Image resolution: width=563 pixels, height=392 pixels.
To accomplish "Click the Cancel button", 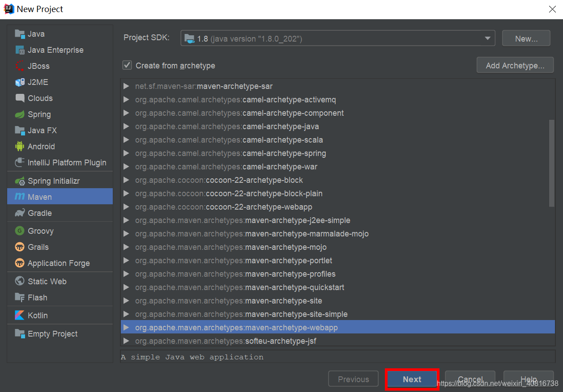I will tap(470, 379).
